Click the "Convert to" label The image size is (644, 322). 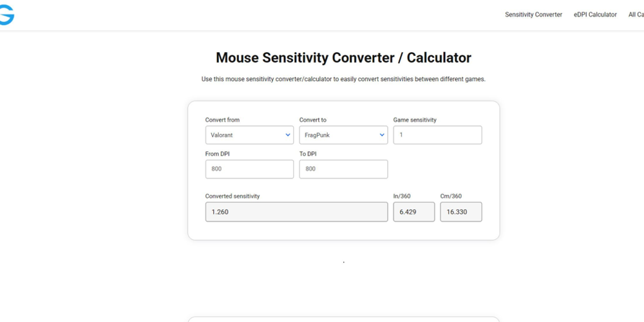(x=313, y=120)
